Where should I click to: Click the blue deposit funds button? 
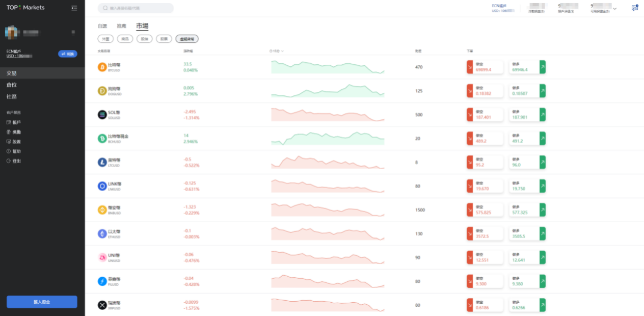pyautogui.click(x=42, y=302)
